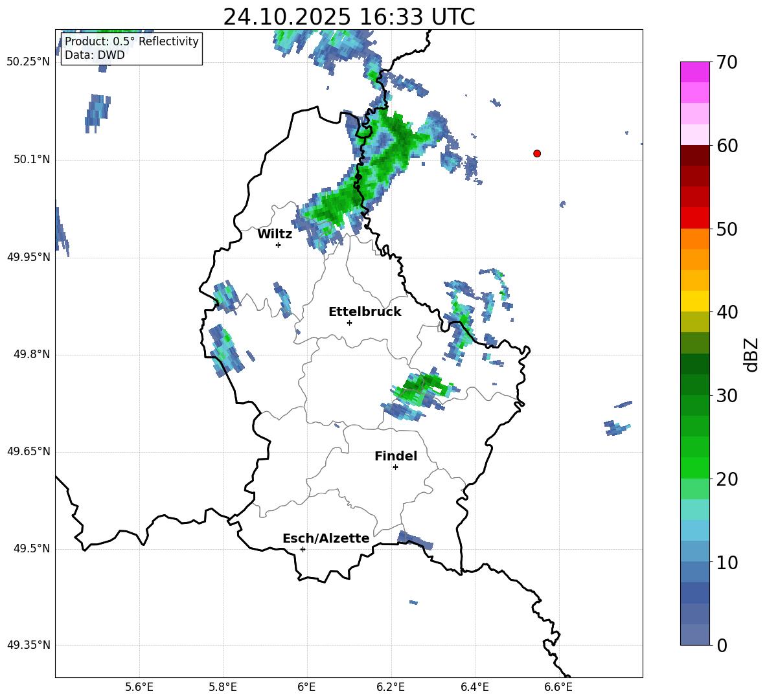
Task: Click the Wiltz station label
Action: [x=275, y=234]
